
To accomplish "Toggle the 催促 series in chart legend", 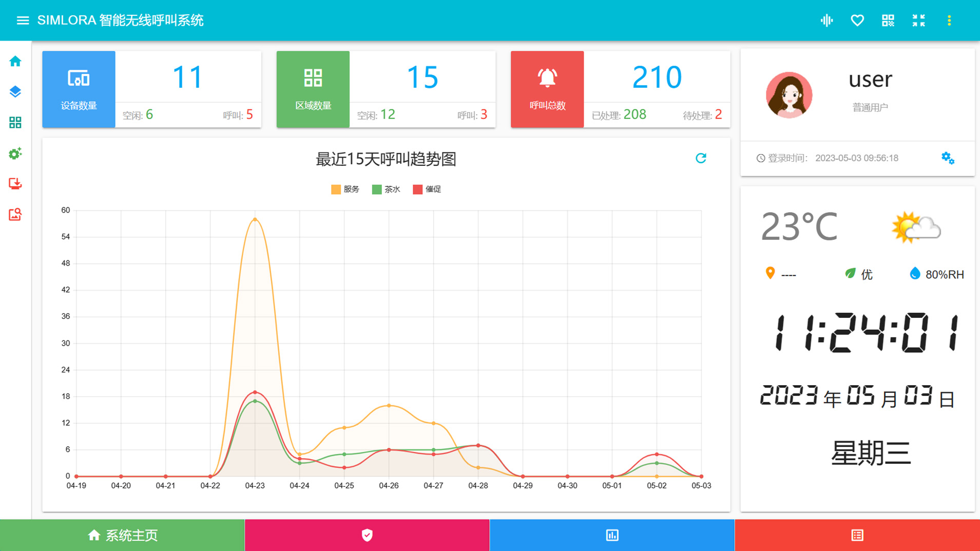I will (x=427, y=189).
